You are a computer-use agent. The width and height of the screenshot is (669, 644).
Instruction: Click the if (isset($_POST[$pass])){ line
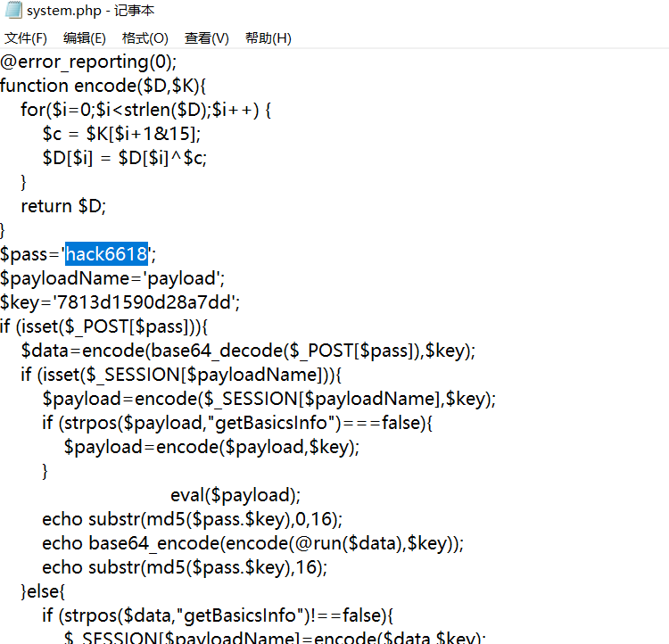click(x=103, y=326)
